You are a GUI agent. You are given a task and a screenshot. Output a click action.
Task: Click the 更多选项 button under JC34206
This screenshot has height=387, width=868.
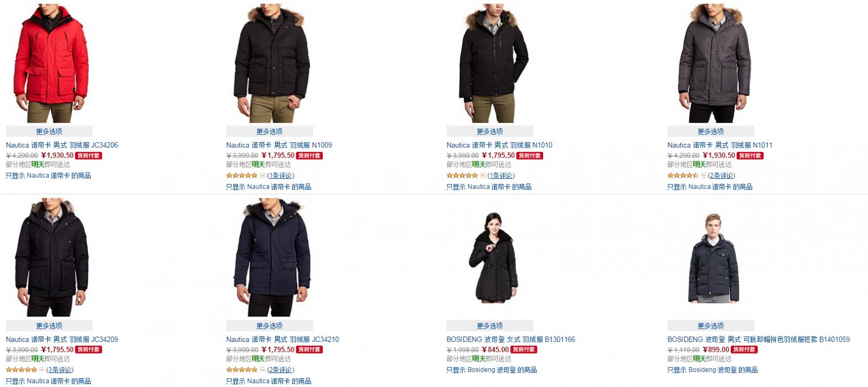pos(49,131)
